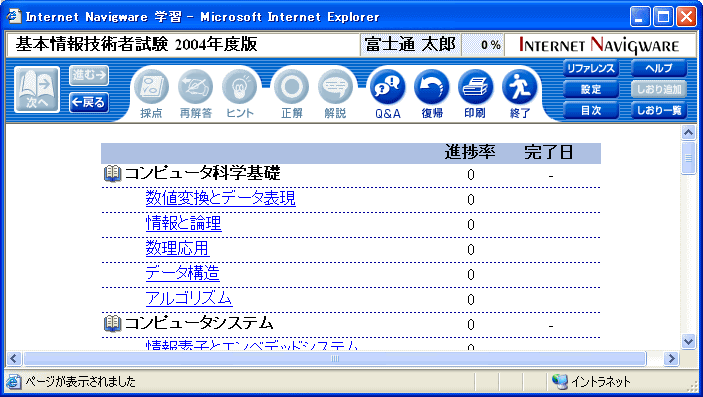Viewport: 703px width, 397px height.
Task: Open the Q&A icon
Action: point(387,87)
